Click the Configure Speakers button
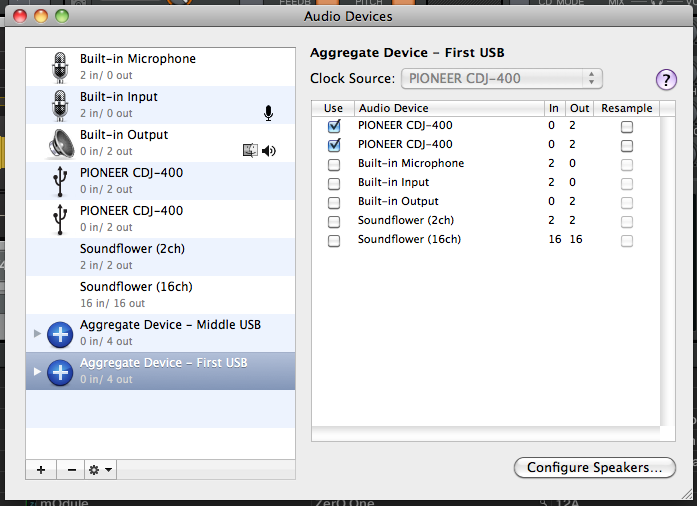Image resolution: width=697 pixels, height=506 pixels. pyautogui.click(x=594, y=467)
